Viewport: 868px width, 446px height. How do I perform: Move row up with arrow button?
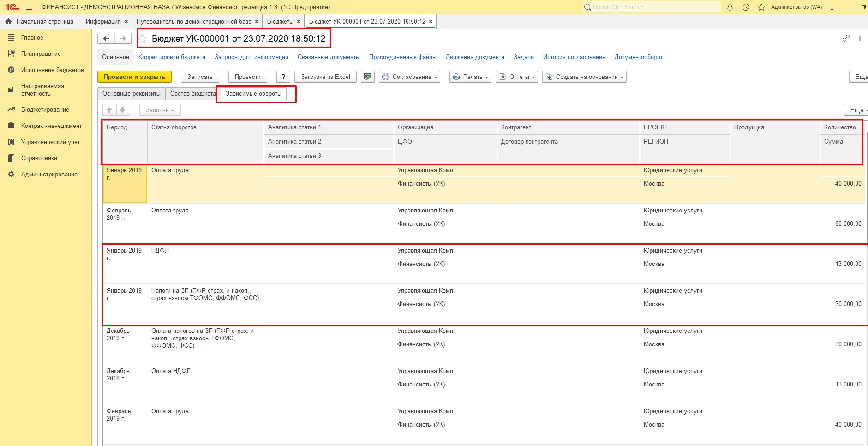pos(109,110)
